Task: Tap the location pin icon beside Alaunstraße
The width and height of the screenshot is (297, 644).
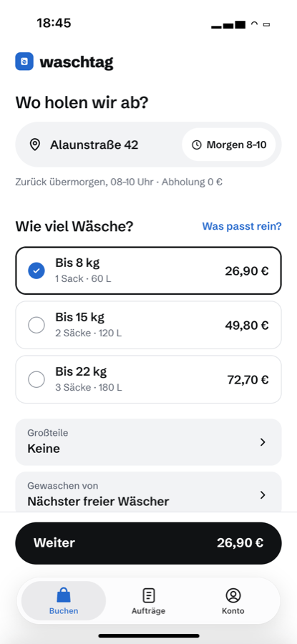Action: (x=35, y=145)
